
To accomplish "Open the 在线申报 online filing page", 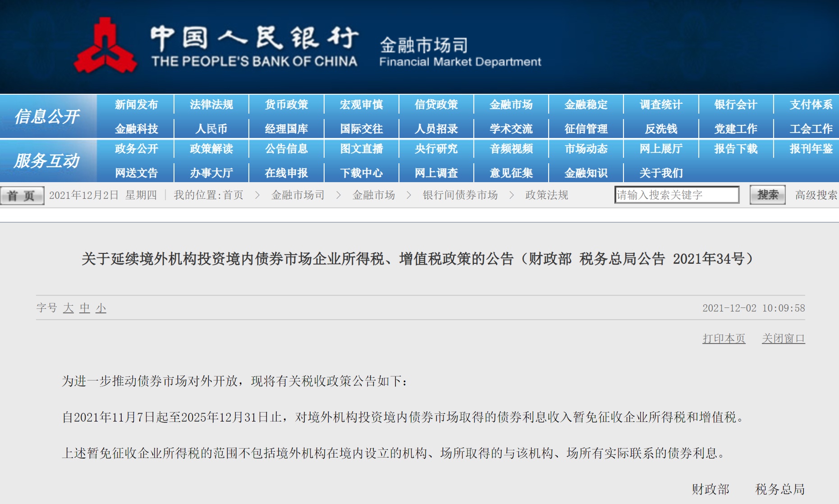I will point(287,173).
